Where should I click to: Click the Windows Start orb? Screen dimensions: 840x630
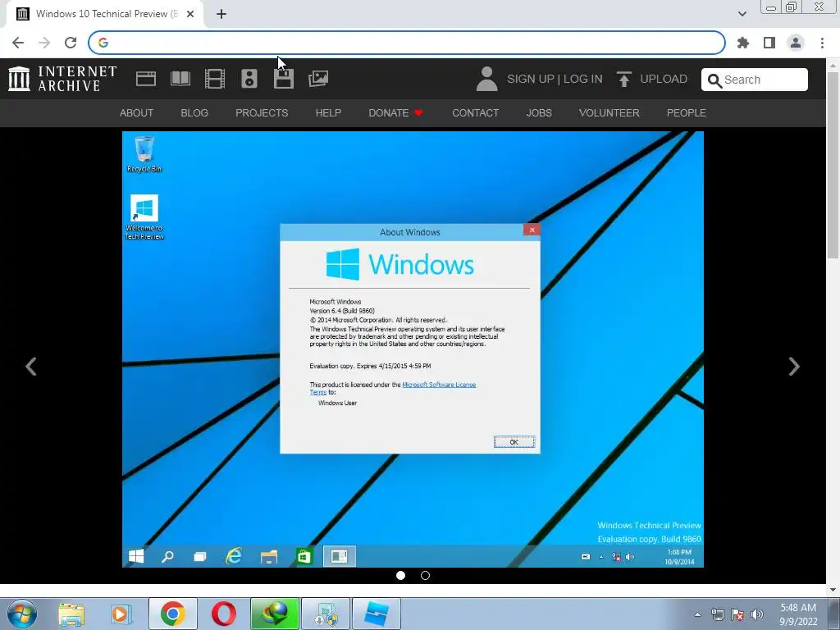point(22,614)
